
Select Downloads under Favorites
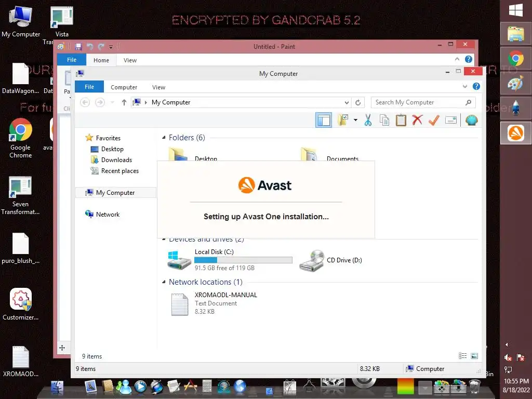(x=116, y=160)
